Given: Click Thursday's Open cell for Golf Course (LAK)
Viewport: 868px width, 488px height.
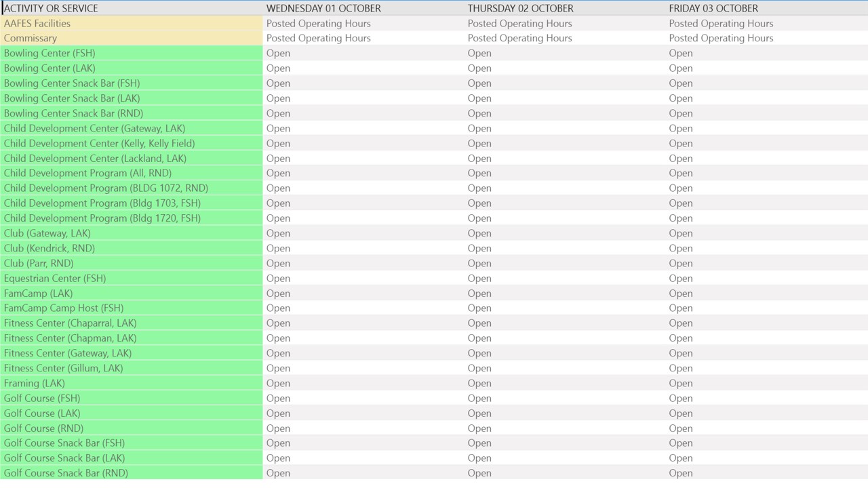Looking at the screenshot, I should 479,413.
